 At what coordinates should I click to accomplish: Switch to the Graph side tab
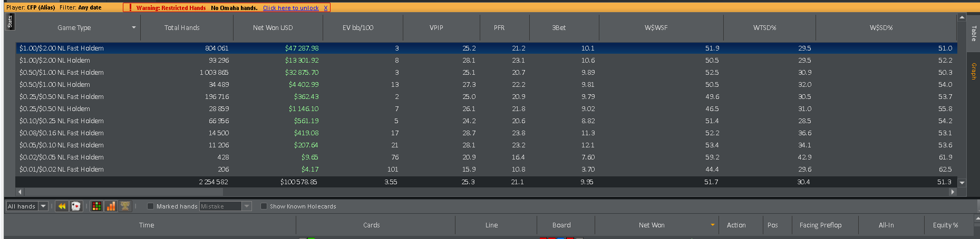tap(974, 71)
